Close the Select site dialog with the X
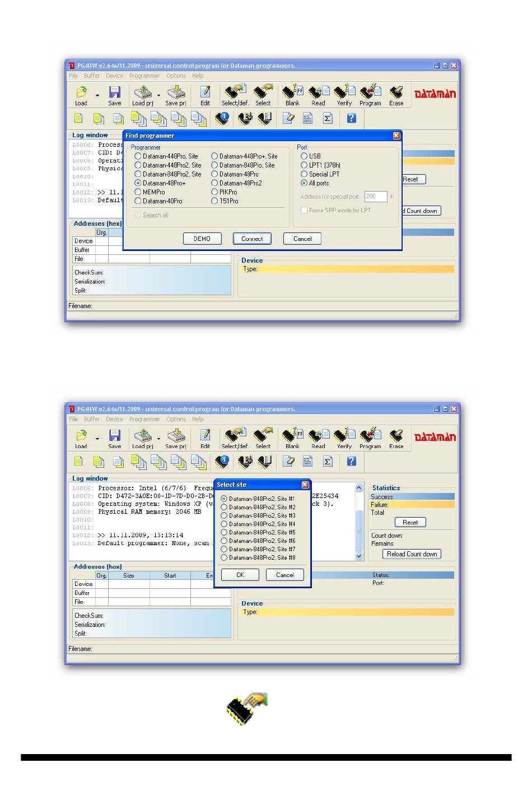 tap(305, 485)
